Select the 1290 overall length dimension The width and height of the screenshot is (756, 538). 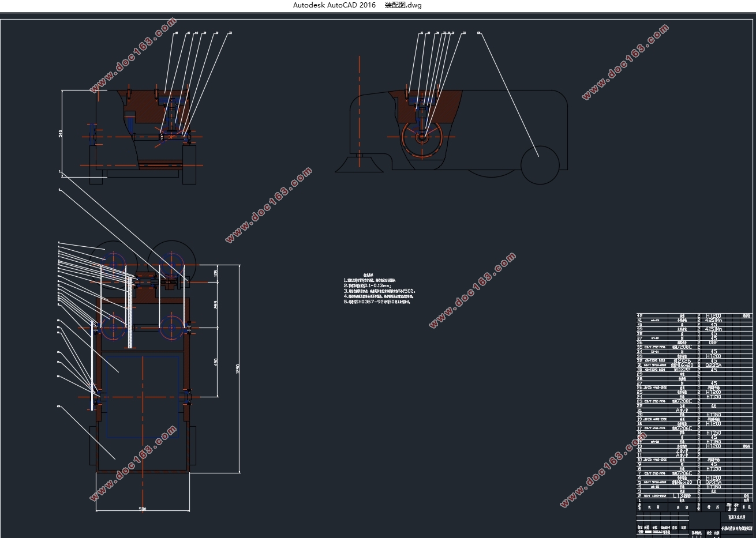237,370
